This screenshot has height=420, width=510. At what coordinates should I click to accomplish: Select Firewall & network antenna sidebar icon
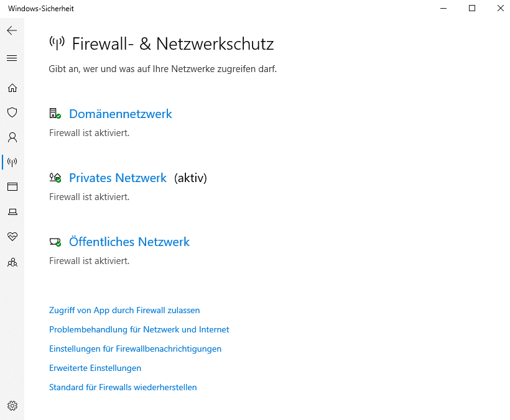12,162
